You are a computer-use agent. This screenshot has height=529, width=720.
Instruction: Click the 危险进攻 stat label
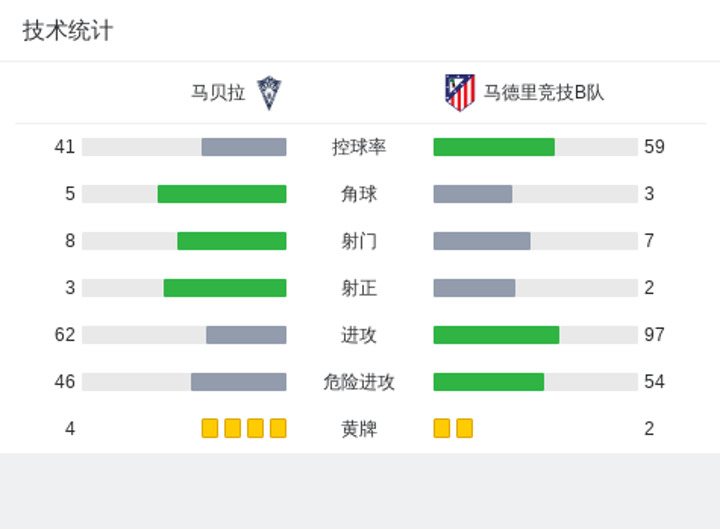coord(359,382)
